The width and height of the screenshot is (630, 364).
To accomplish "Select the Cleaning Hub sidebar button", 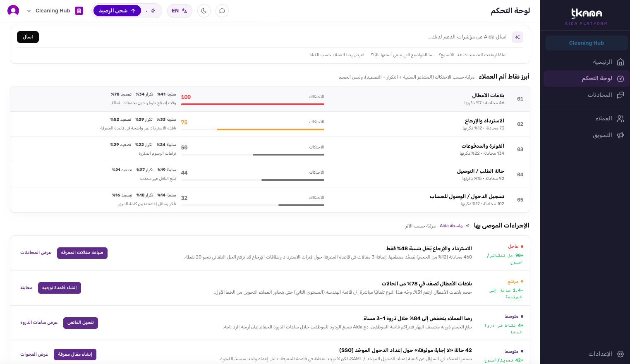I will click(x=586, y=43).
